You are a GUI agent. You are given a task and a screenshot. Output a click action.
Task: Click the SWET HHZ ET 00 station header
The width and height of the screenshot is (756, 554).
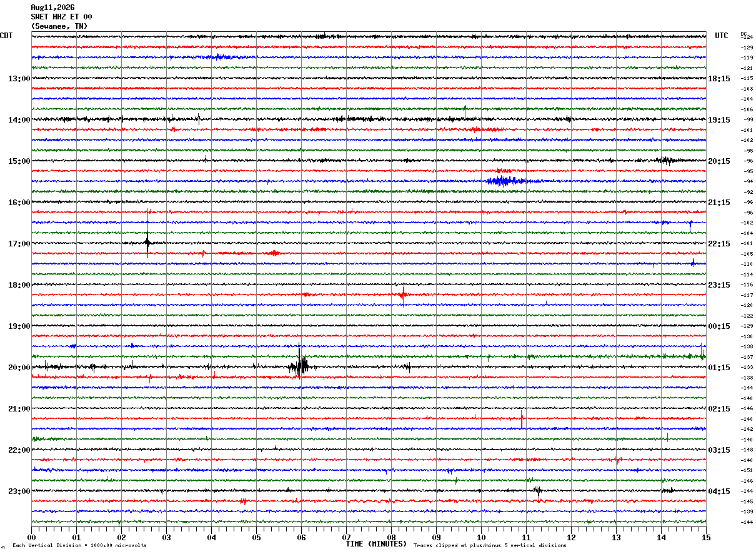pos(61,17)
